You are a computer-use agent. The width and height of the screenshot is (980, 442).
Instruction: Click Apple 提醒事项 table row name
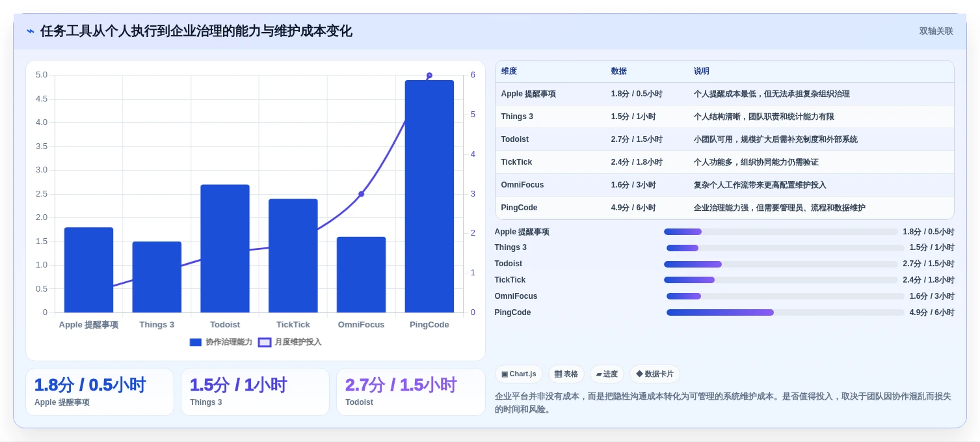click(528, 94)
